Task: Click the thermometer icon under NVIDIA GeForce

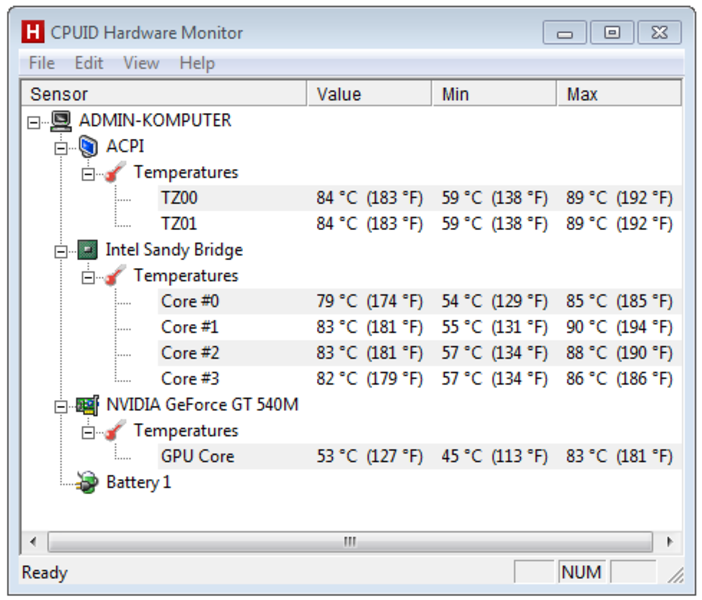Action: 115,431
